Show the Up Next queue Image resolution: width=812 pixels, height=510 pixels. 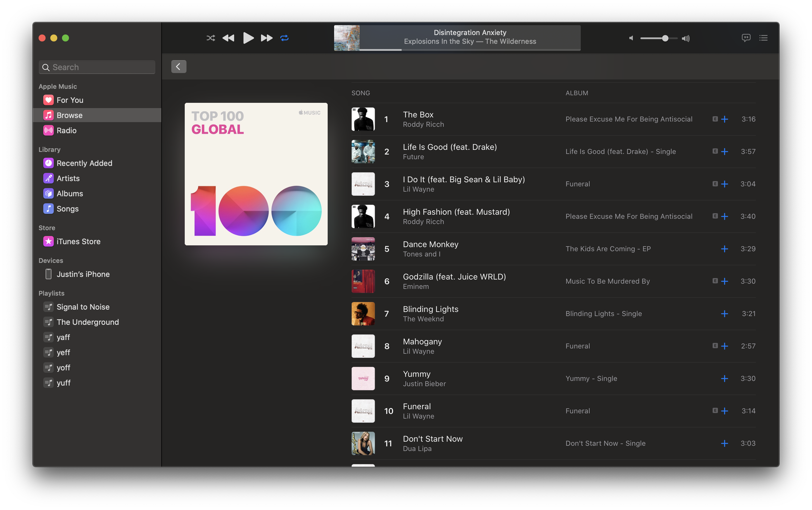[x=763, y=38]
